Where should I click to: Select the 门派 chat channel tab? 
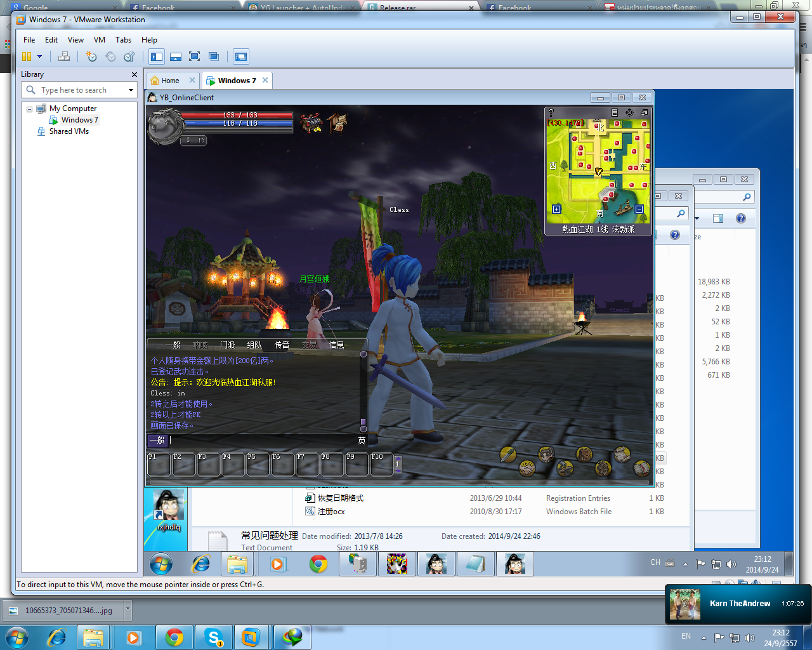[x=227, y=345]
